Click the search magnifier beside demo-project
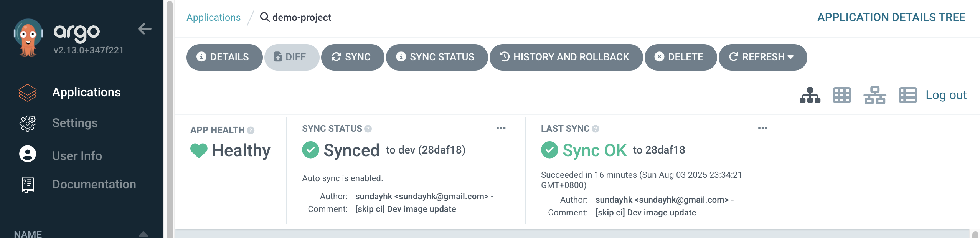The image size is (980, 238). tap(265, 17)
